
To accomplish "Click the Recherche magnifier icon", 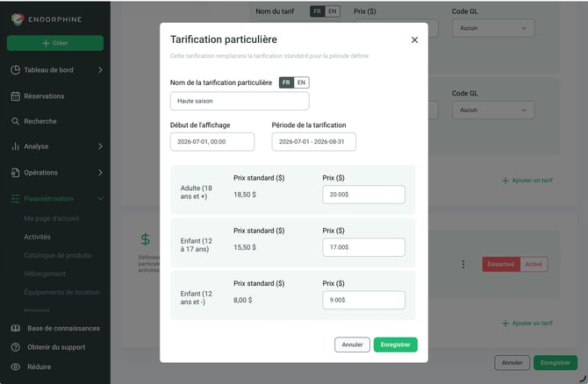I will click(16, 121).
